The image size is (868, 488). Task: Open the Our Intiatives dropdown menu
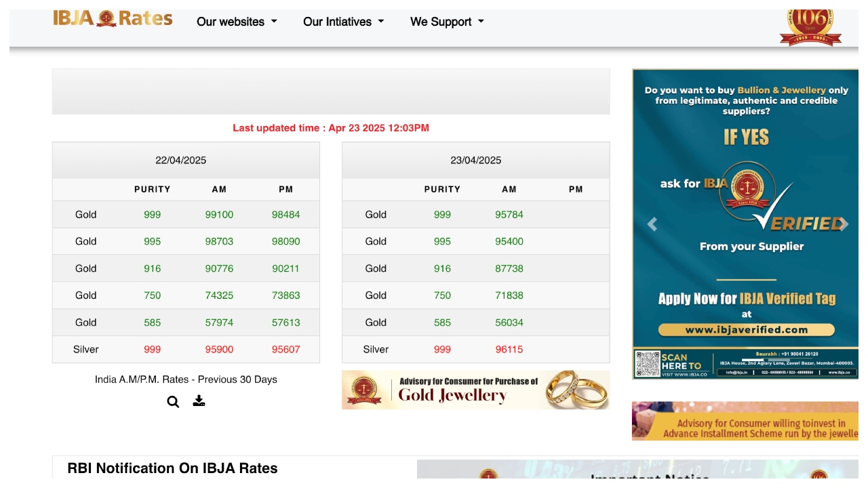coord(343,22)
